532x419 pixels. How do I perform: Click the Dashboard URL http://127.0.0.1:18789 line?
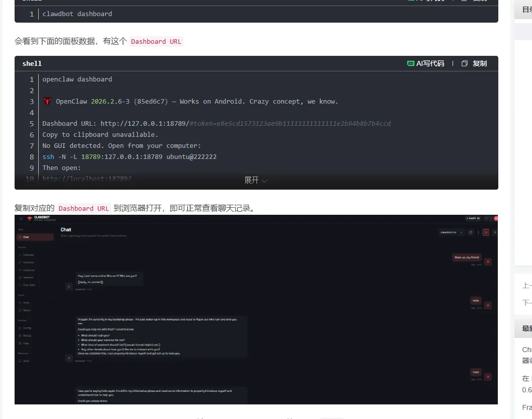click(x=216, y=124)
